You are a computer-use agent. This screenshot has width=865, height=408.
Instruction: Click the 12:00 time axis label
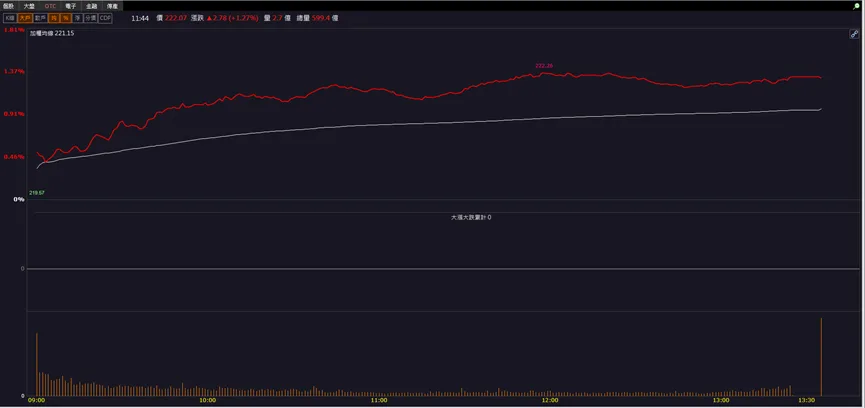pos(550,400)
